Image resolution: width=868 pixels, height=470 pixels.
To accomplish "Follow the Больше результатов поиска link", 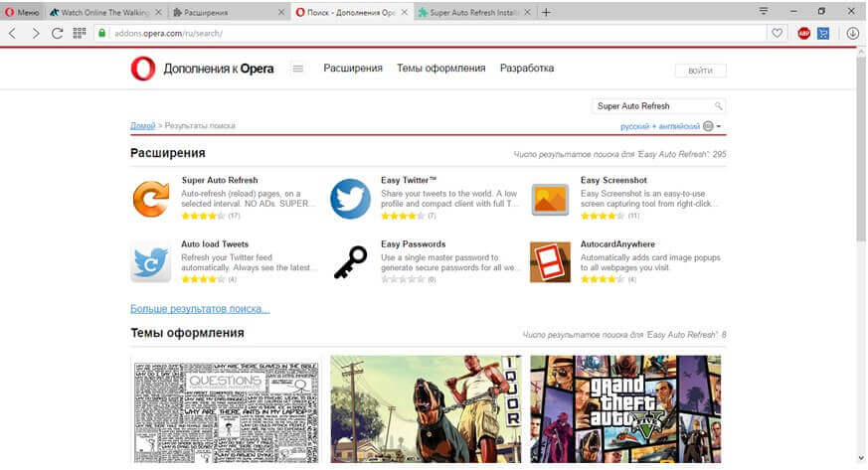I will [200, 308].
